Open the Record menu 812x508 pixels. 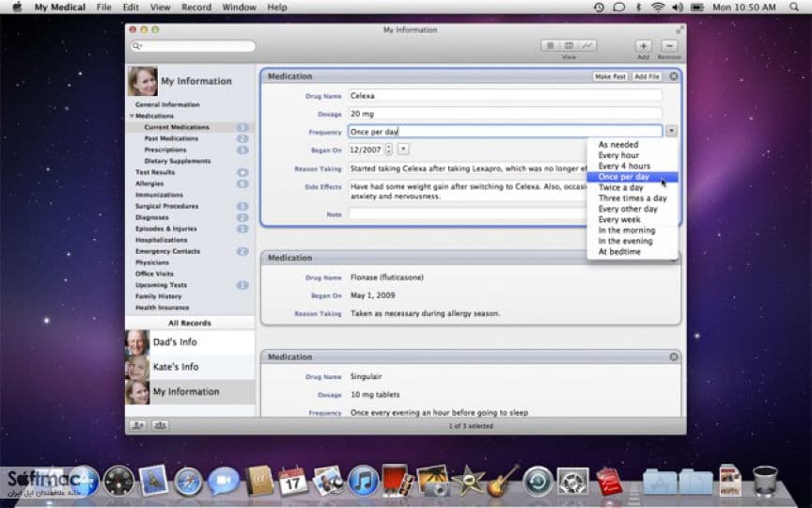click(x=196, y=8)
